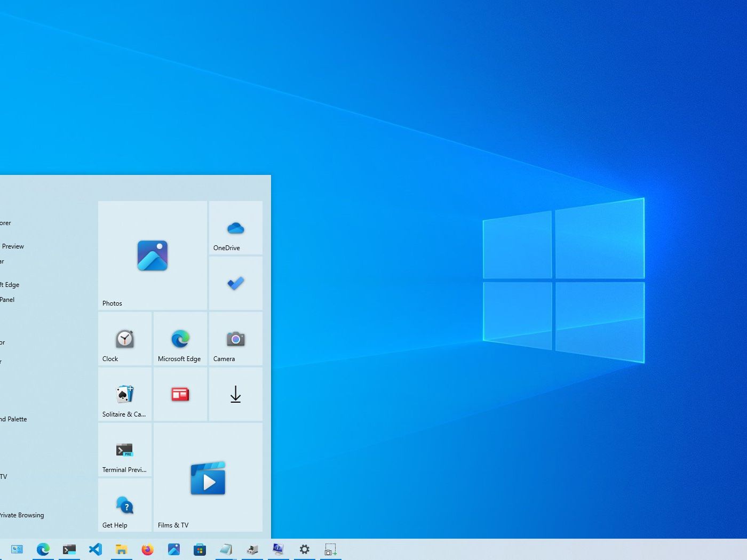Start Solitaire & Casual Games tile
Image resolution: width=747 pixels, height=560 pixels.
125,394
